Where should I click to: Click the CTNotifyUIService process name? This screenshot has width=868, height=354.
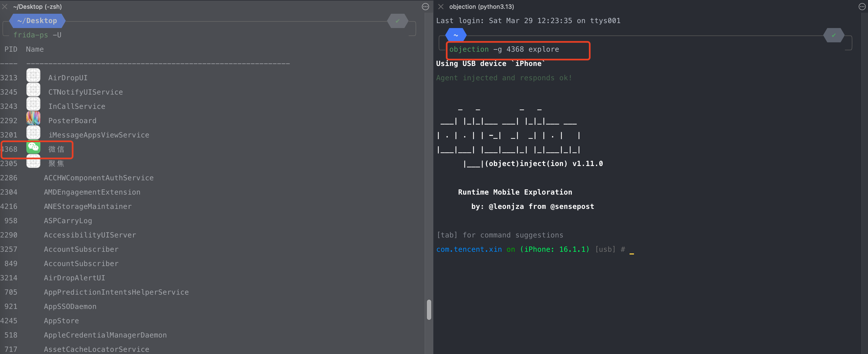(86, 92)
